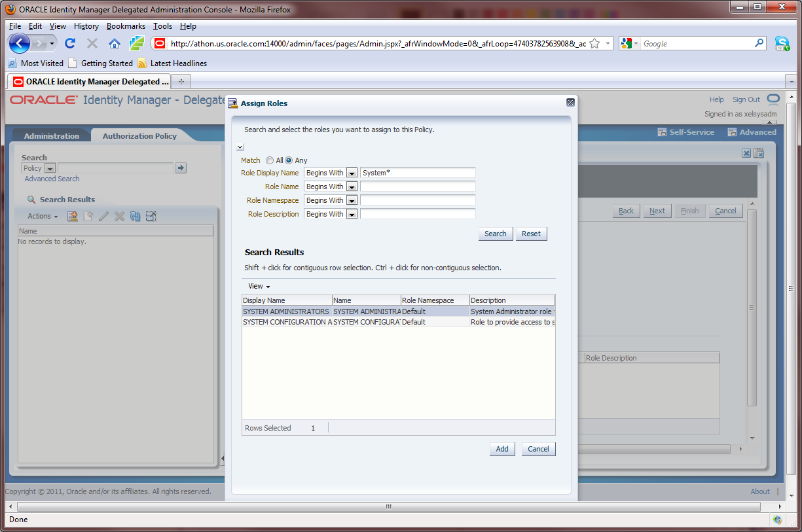Click the Help link in page header

[717, 99]
